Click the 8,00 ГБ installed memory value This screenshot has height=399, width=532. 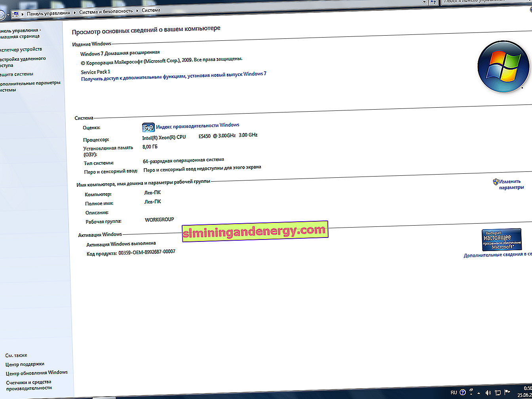(x=150, y=147)
